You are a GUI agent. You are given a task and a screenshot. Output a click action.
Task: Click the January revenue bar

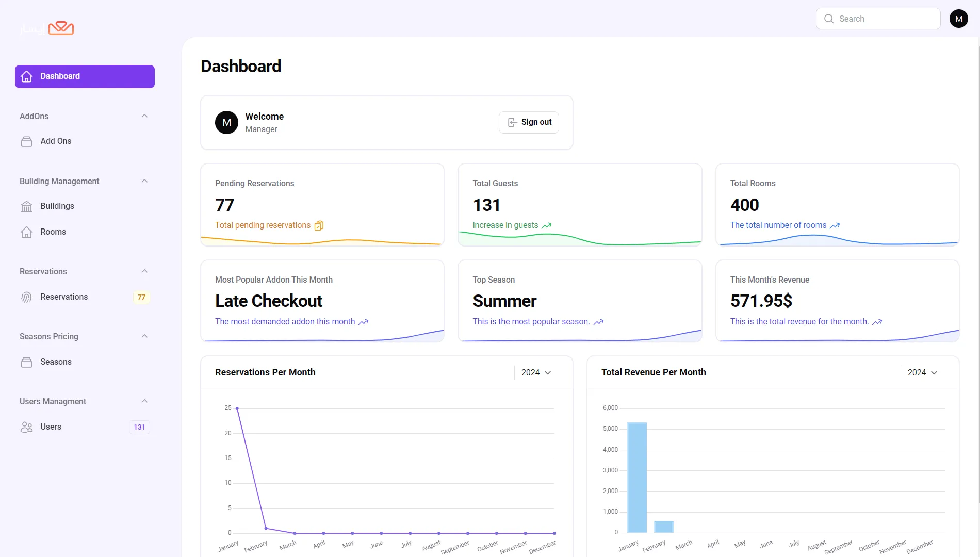(636, 477)
